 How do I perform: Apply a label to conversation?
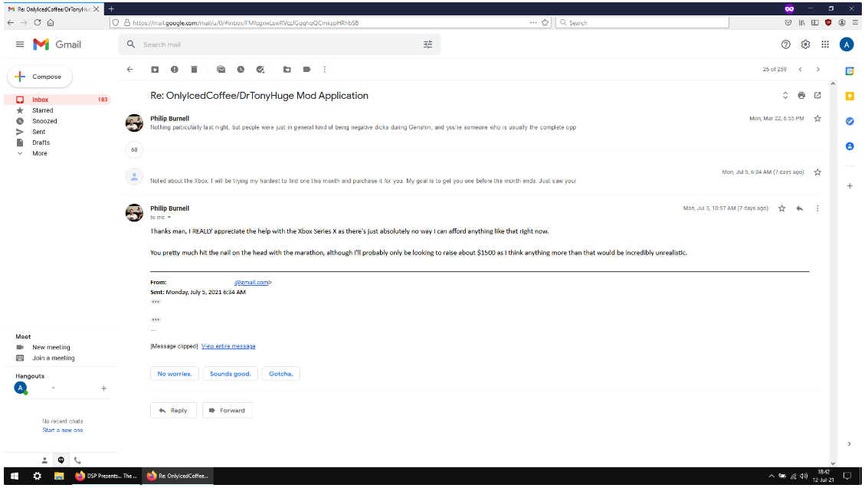click(306, 69)
